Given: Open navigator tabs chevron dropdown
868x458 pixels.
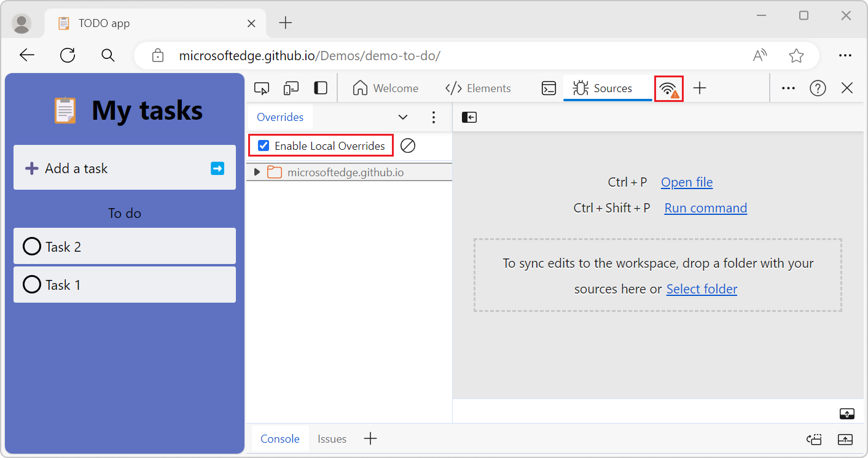Looking at the screenshot, I should [403, 117].
